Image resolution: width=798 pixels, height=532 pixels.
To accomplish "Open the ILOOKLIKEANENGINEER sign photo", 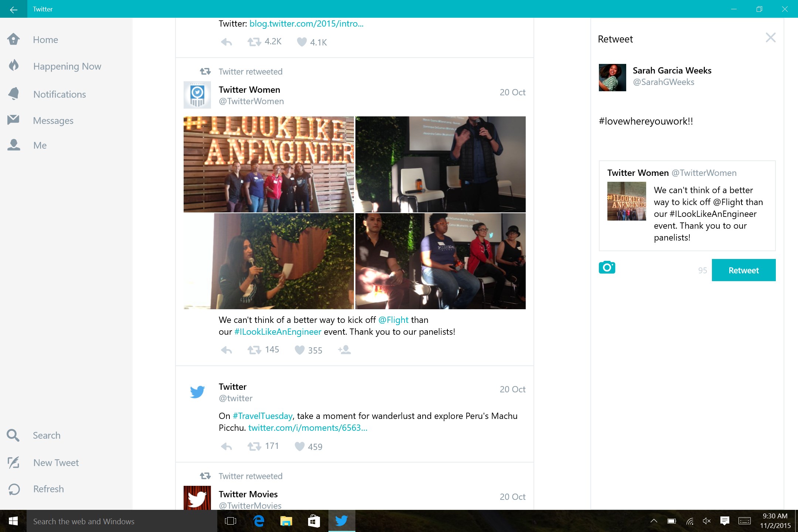I will point(269,164).
